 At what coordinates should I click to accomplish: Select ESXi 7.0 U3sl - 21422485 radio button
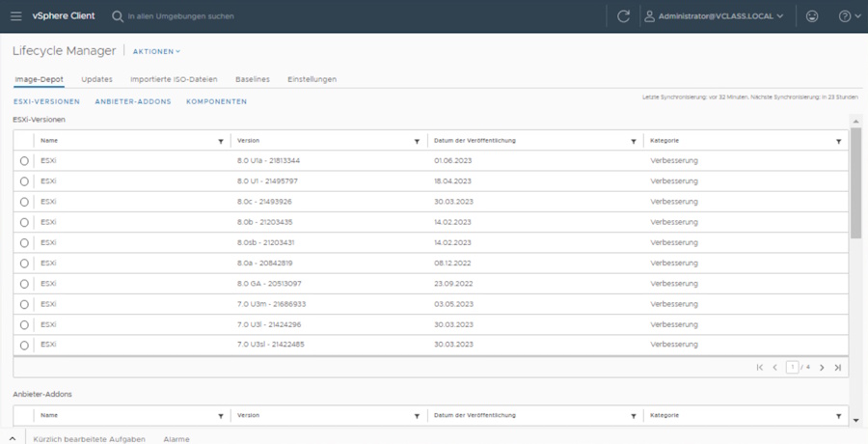pos(24,345)
